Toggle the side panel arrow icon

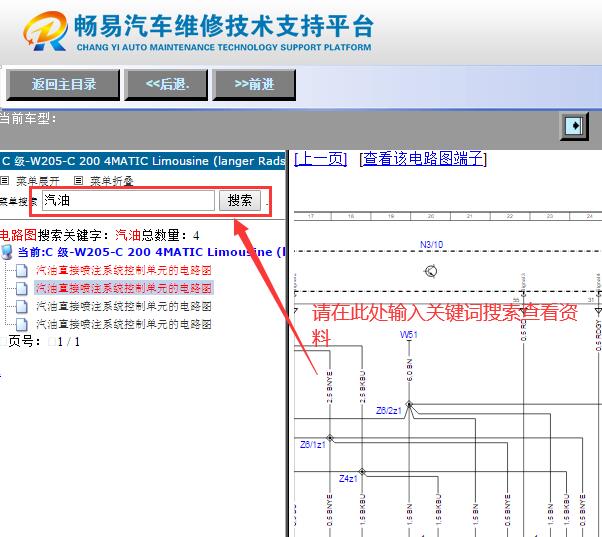(x=574, y=126)
